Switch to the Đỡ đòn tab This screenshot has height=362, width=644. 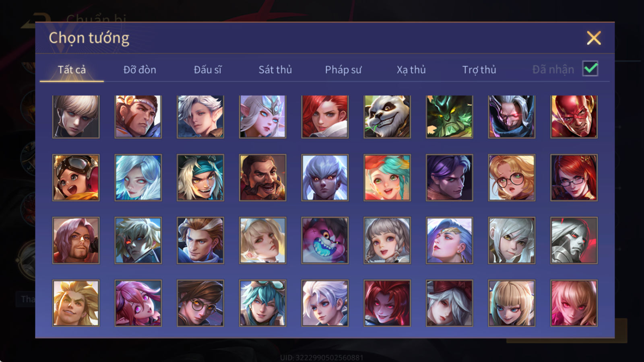[140, 70]
